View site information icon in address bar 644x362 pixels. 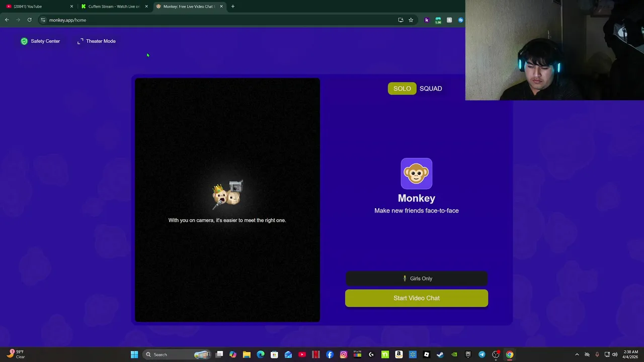pos(43,20)
